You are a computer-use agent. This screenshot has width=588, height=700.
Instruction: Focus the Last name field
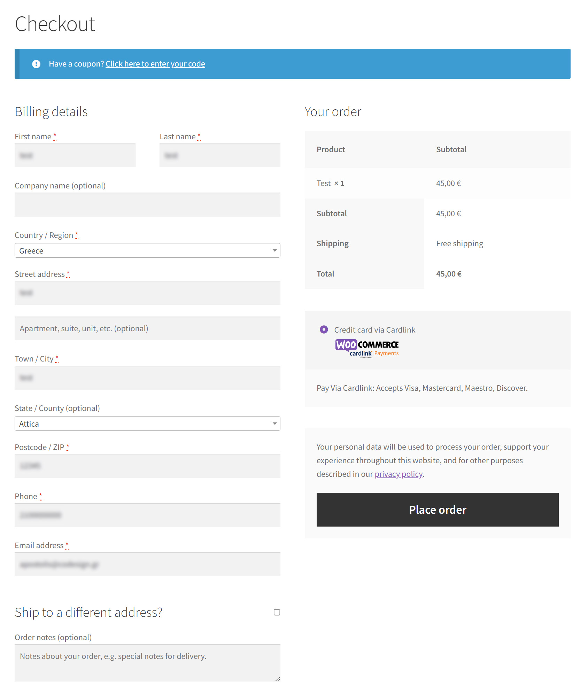click(220, 156)
